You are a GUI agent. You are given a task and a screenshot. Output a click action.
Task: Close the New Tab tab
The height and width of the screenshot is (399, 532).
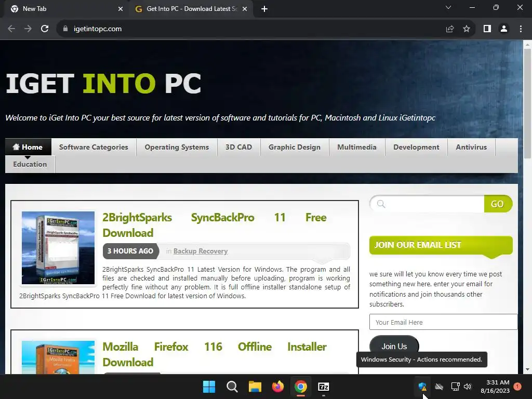click(121, 9)
